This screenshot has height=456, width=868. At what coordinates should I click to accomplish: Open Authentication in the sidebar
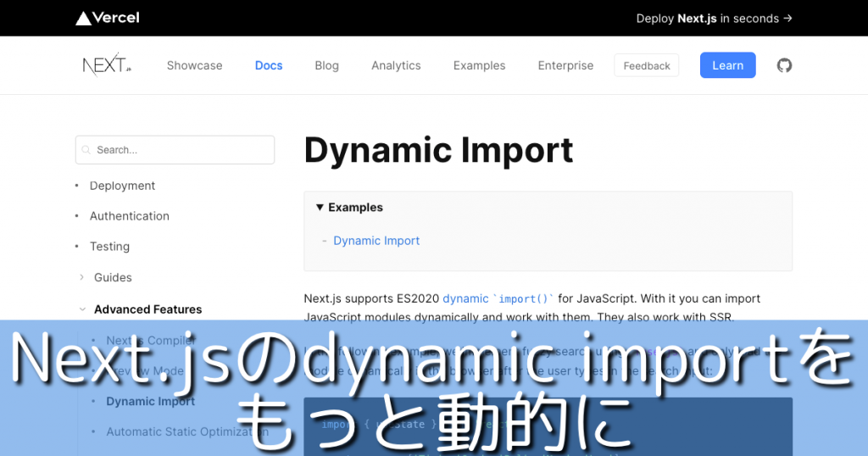pyautogui.click(x=130, y=216)
